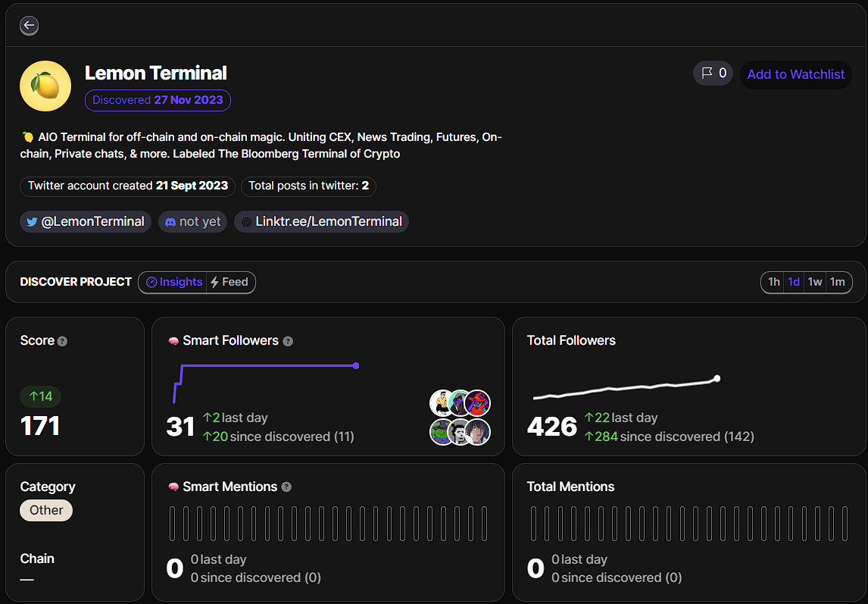Screen dimensions: 868x604
Task: Click the Feed lightning bolt icon
Action: pyautogui.click(x=215, y=283)
